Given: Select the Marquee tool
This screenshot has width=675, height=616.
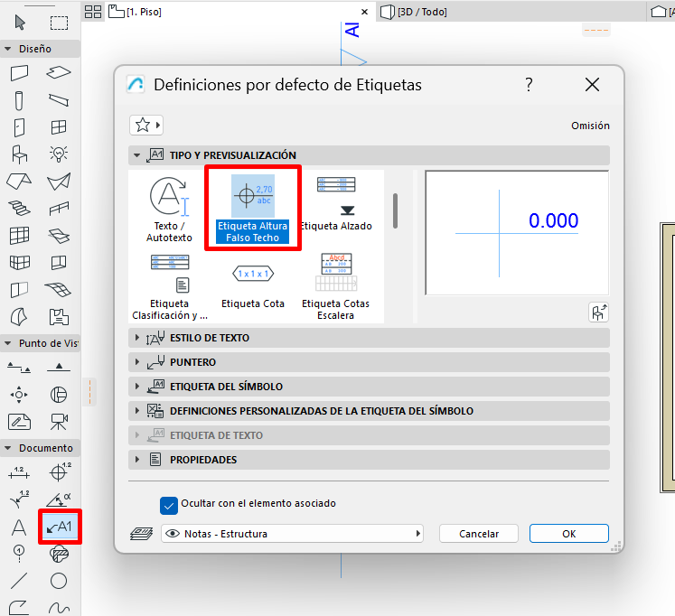Looking at the screenshot, I should pos(59,23).
